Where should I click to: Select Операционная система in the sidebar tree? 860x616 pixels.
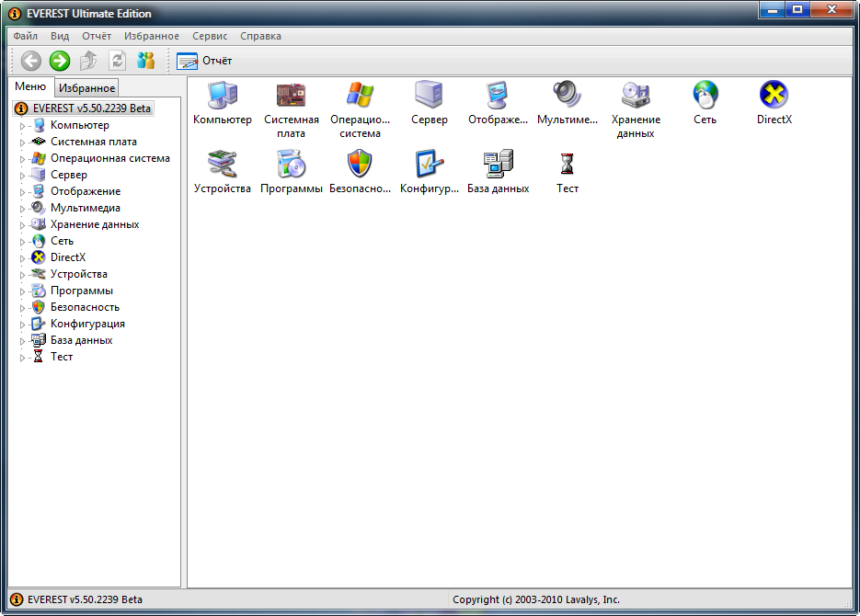click(109, 158)
